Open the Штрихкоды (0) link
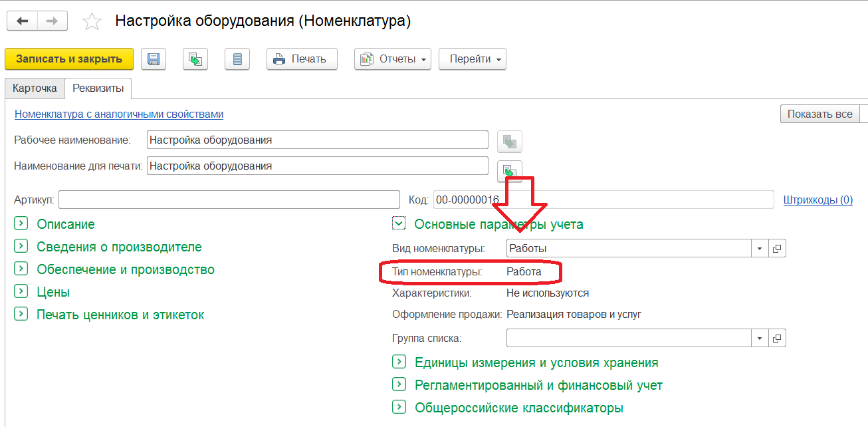This screenshot has width=868, height=427. pos(818,200)
